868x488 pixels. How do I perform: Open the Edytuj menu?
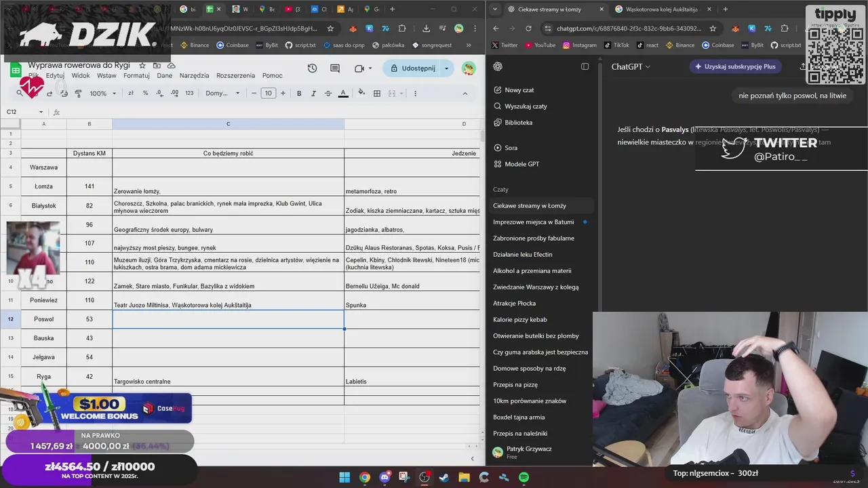point(55,76)
